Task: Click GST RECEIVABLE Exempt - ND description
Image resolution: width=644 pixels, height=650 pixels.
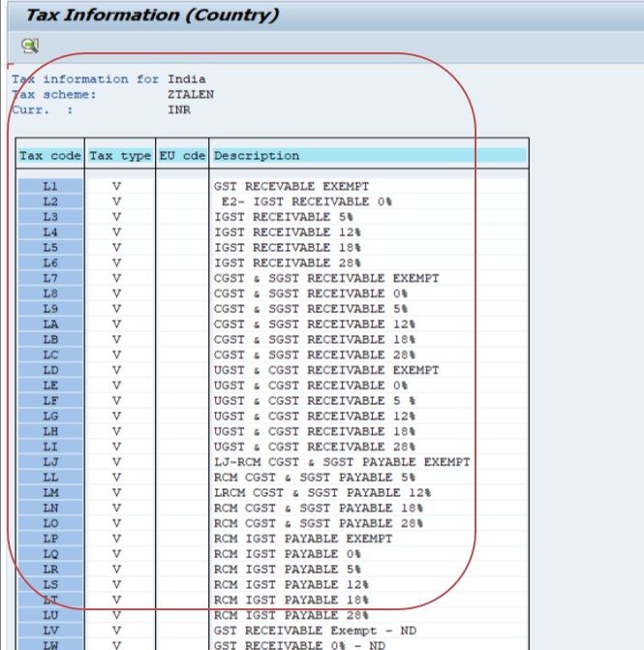Action: (315, 631)
